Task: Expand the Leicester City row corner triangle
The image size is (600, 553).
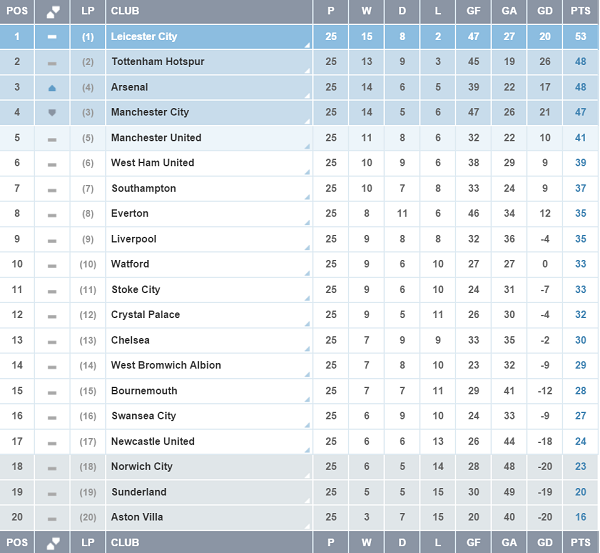Action: point(307,46)
